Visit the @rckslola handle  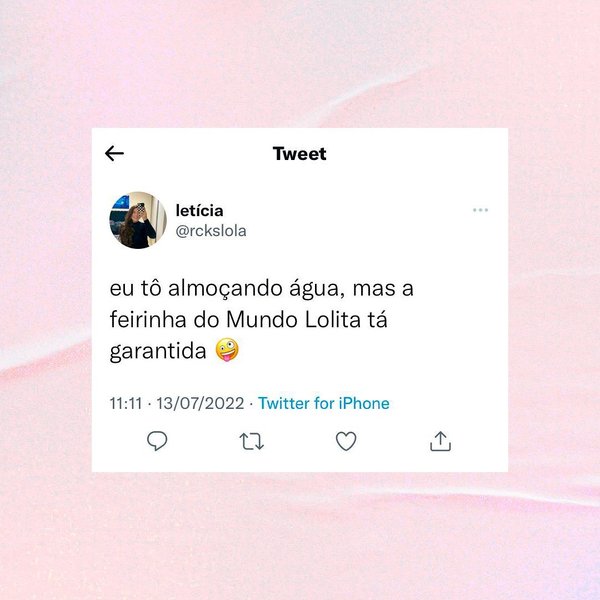[x=211, y=231]
